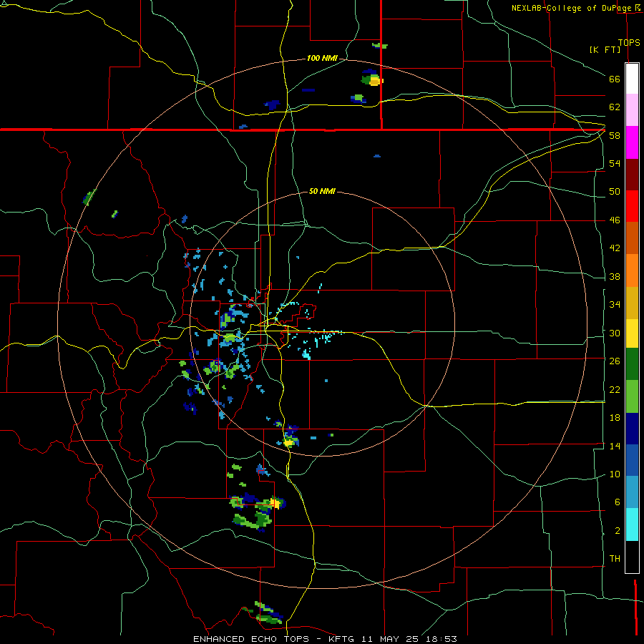Click the black TH legend swatch
Viewport: 644px width, 644px height.
[632, 557]
